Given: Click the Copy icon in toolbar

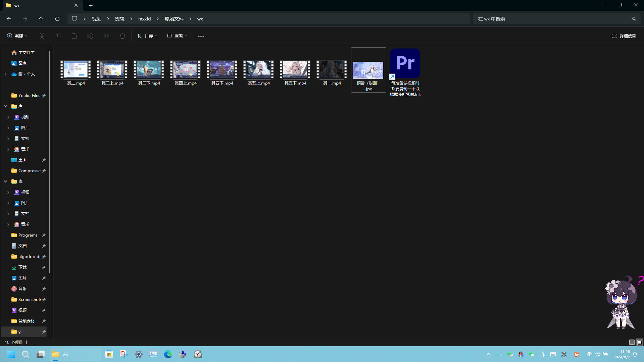Looking at the screenshot, I should (x=58, y=36).
